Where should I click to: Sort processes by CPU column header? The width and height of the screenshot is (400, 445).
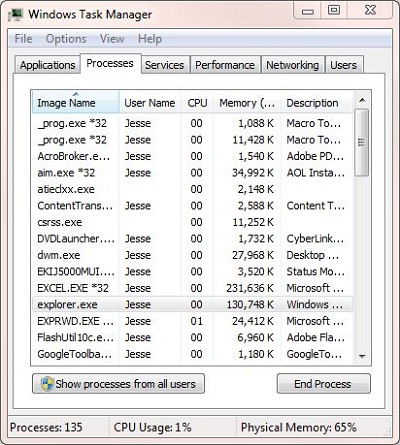tap(197, 103)
